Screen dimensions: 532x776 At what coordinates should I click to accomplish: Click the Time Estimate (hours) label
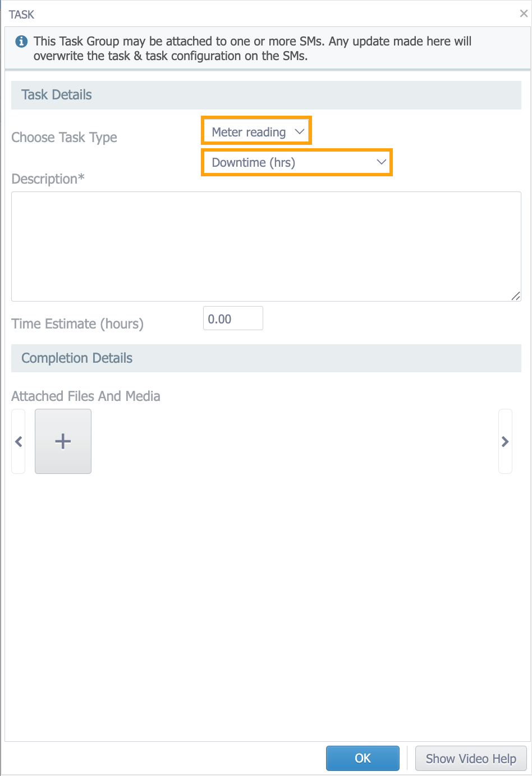[77, 324]
